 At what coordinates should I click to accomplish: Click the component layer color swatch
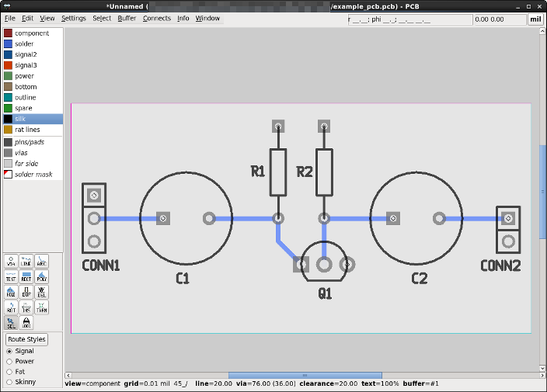click(x=8, y=33)
